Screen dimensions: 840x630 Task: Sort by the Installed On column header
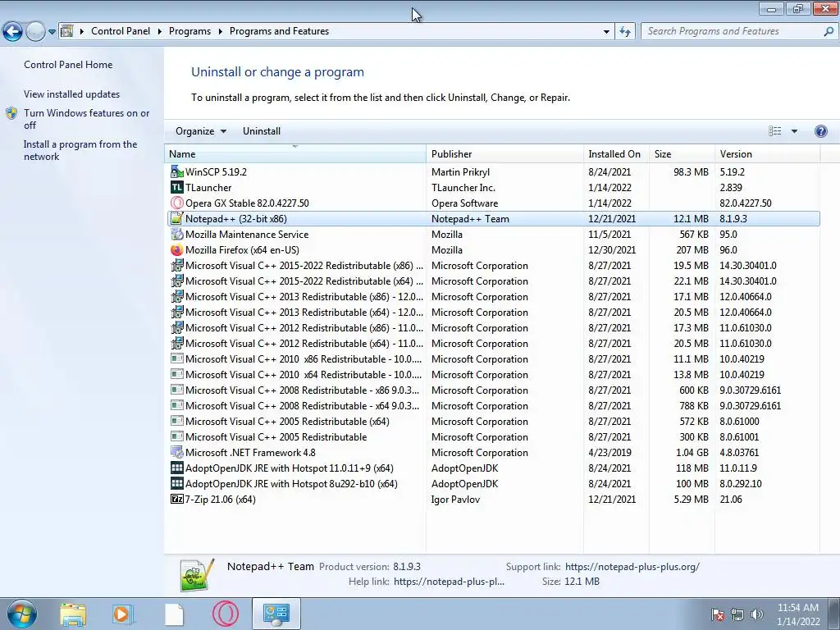tap(616, 153)
